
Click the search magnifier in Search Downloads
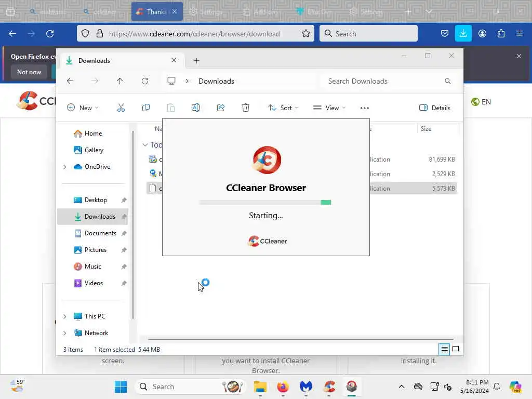pyautogui.click(x=448, y=81)
